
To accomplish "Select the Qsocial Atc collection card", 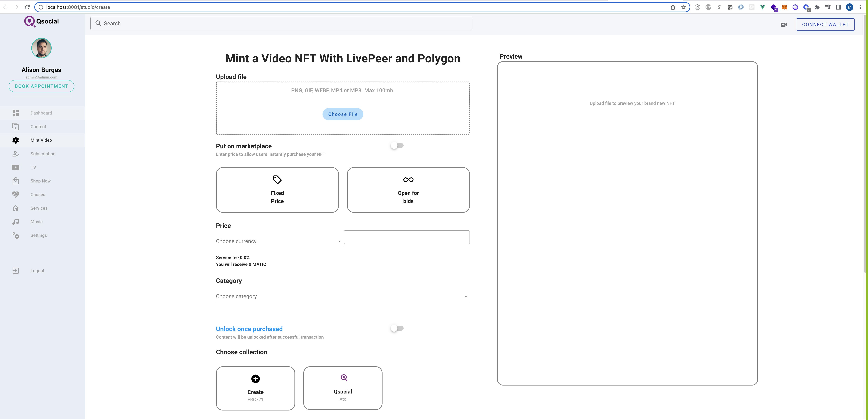I will [343, 388].
